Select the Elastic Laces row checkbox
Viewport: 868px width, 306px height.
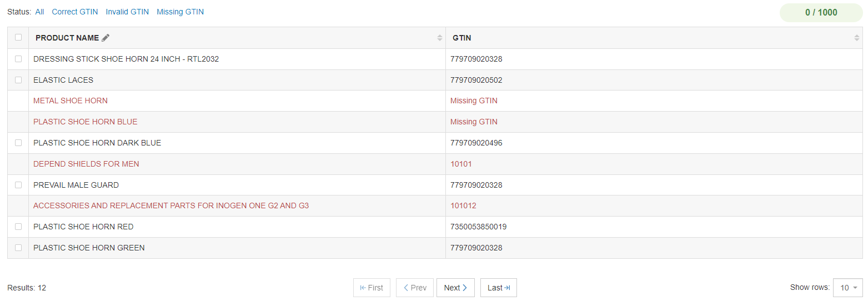[18, 80]
